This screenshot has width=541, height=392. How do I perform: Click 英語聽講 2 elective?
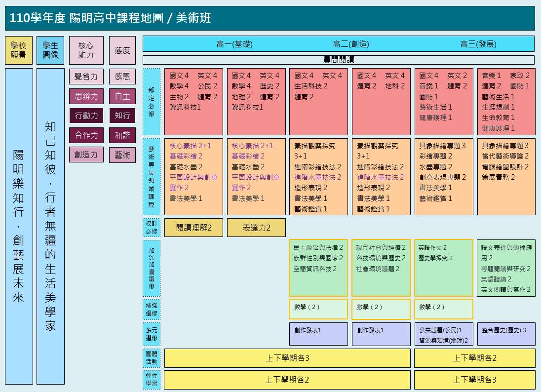point(496,279)
